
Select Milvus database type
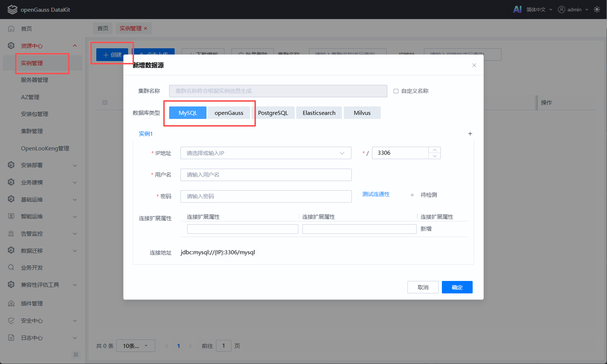click(362, 113)
